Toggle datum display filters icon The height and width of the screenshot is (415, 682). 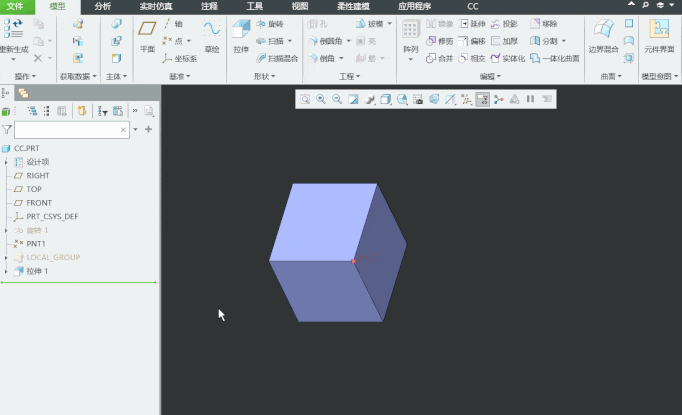466,100
